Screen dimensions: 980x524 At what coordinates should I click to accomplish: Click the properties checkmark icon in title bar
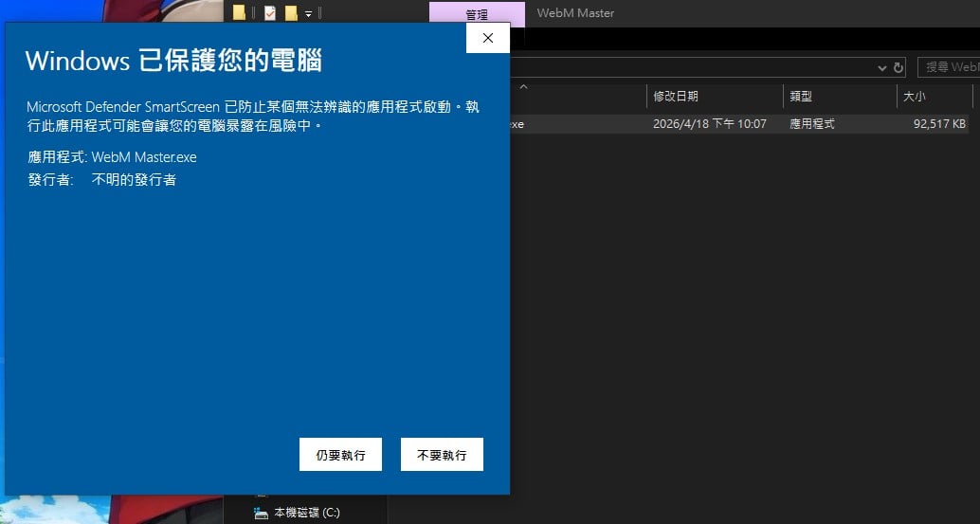[270, 13]
